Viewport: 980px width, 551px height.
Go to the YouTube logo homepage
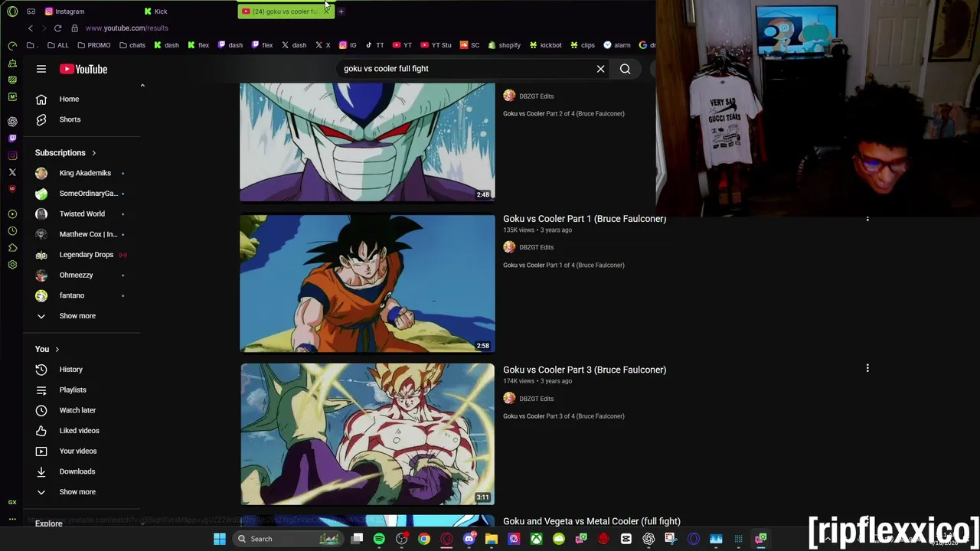83,69
